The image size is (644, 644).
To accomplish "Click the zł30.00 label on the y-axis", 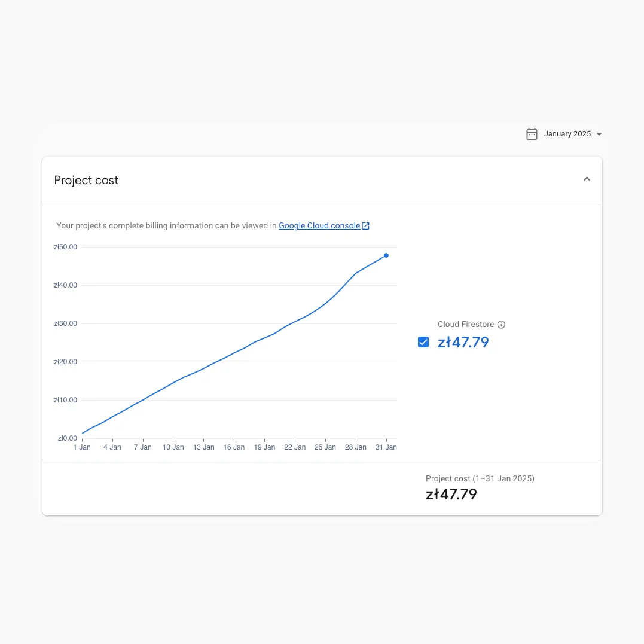I will pos(65,323).
